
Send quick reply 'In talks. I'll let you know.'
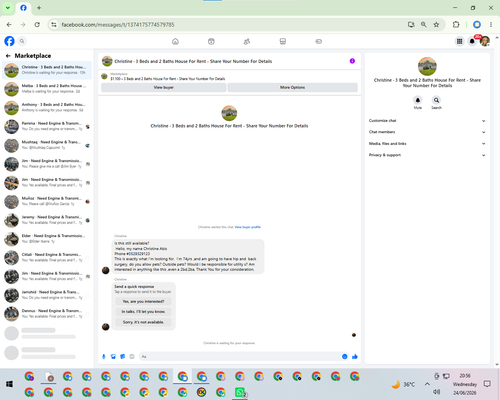click(143, 312)
